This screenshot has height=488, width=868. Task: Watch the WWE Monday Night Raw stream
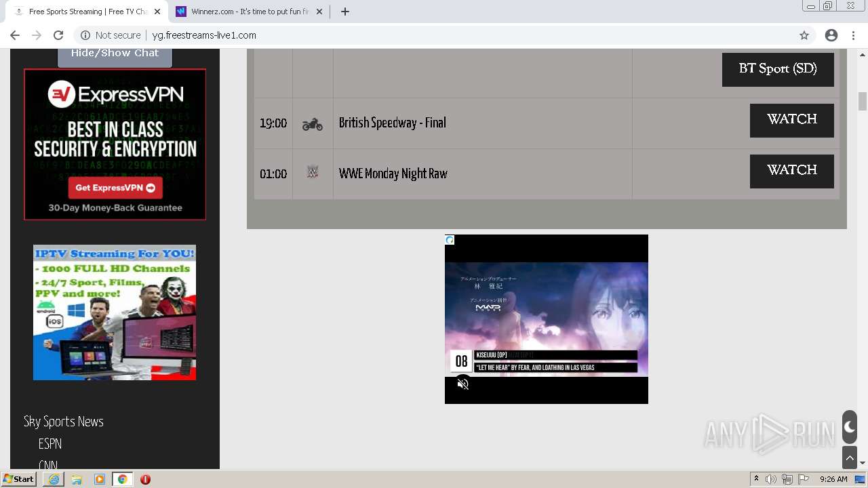tap(792, 171)
